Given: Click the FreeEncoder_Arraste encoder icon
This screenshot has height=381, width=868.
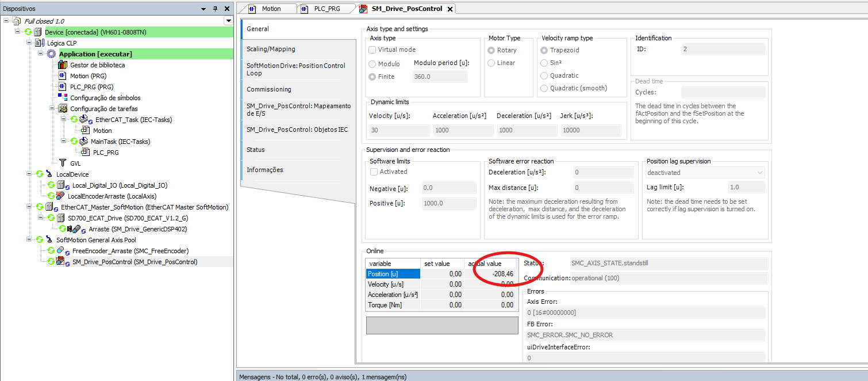Looking at the screenshot, I should coord(60,251).
